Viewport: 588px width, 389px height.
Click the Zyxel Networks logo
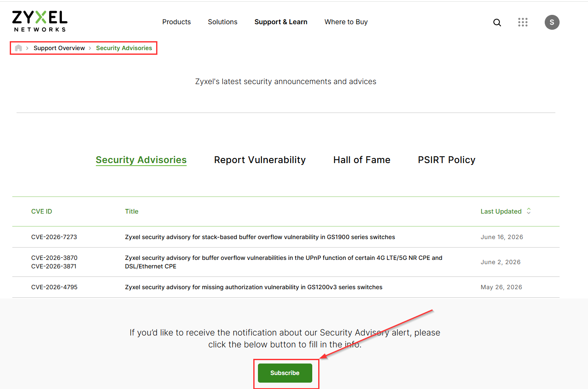[40, 21]
